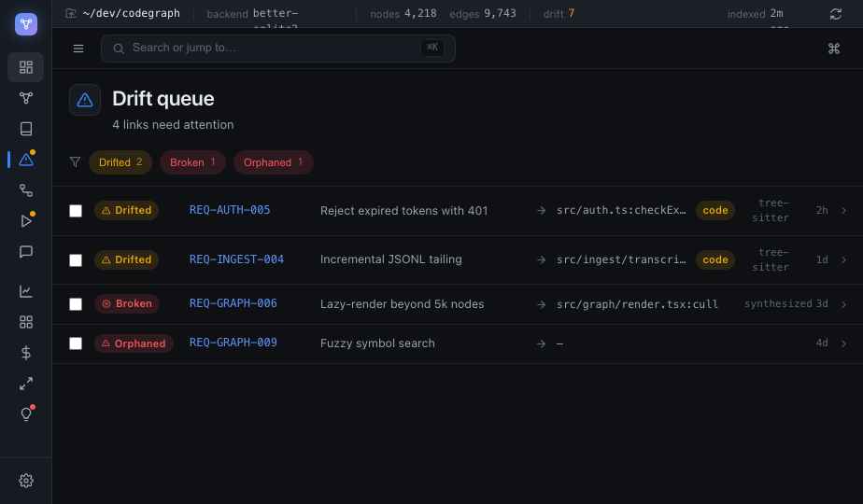
Task: Click arrow icon in REQ-INGEST-004 row
Action: 541,259
